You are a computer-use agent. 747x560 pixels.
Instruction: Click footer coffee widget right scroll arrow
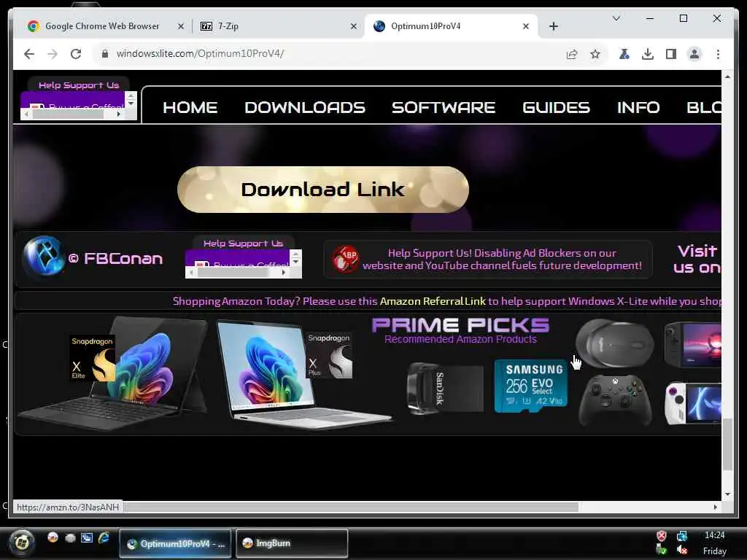coord(284,273)
